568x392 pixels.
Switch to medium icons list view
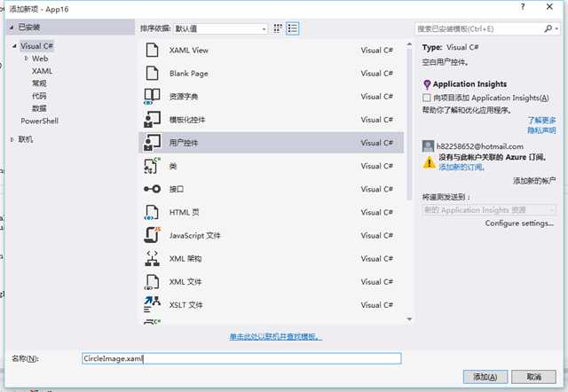click(x=292, y=28)
